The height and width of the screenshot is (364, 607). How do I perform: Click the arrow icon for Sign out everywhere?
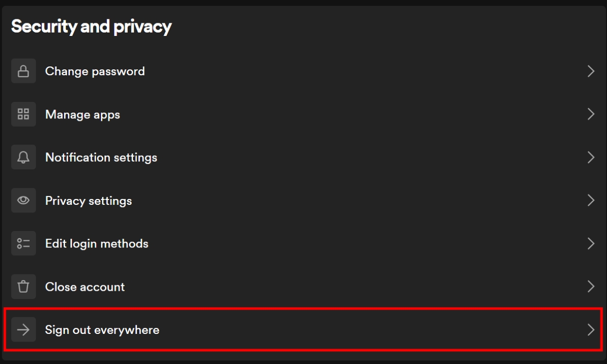(x=24, y=329)
